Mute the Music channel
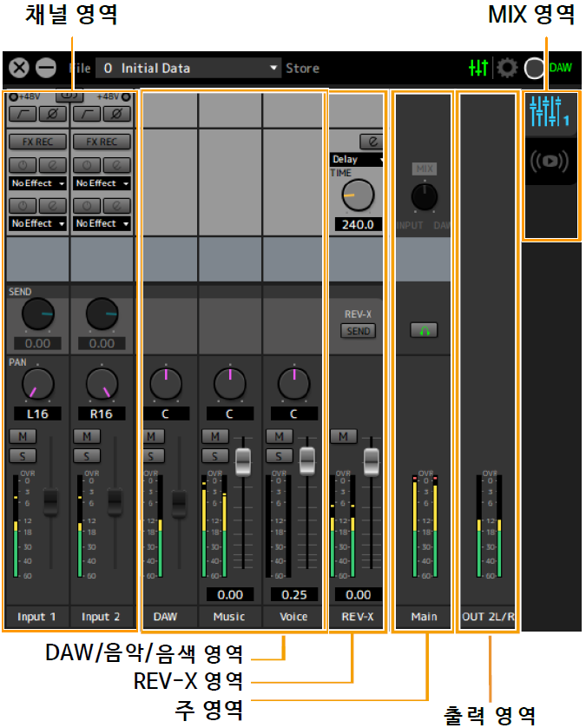 pos(214,436)
